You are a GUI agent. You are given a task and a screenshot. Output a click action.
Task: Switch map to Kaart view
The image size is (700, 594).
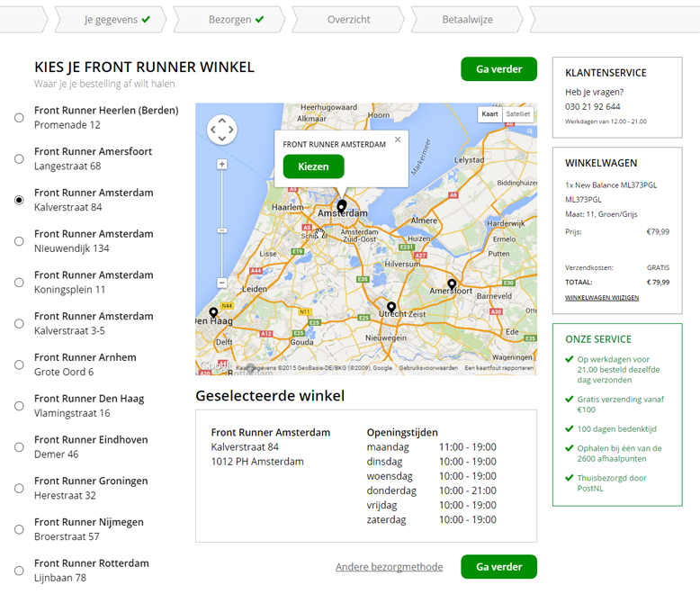(489, 114)
